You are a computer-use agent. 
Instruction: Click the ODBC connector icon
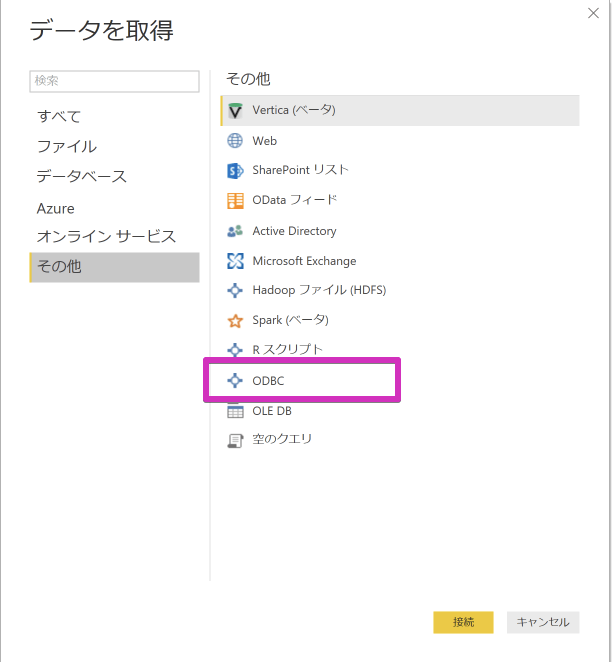[x=235, y=380]
